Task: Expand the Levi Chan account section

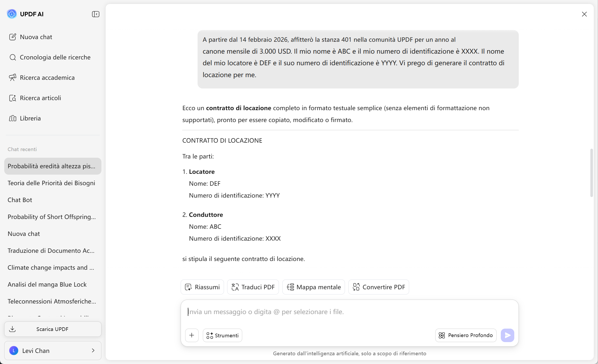Action: pyautogui.click(x=53, y=350)
